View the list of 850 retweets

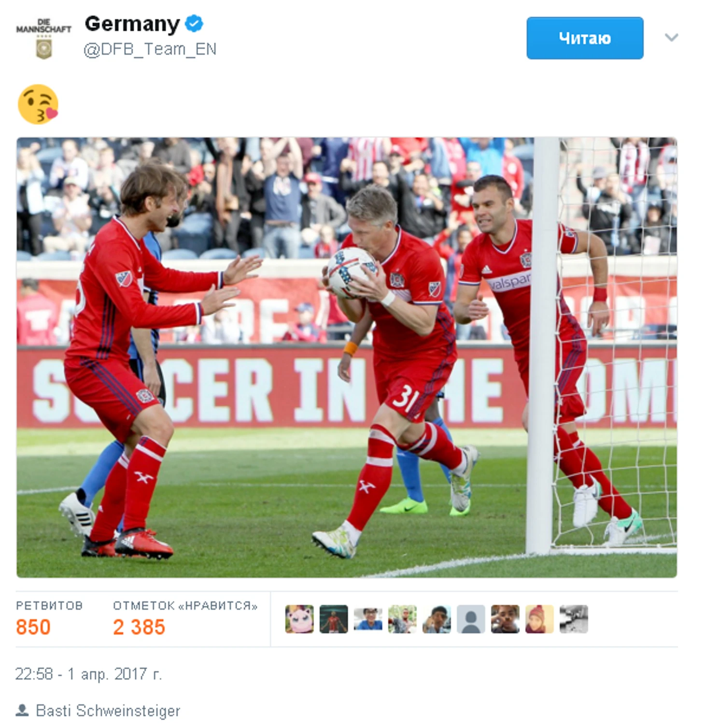[49, 619]
